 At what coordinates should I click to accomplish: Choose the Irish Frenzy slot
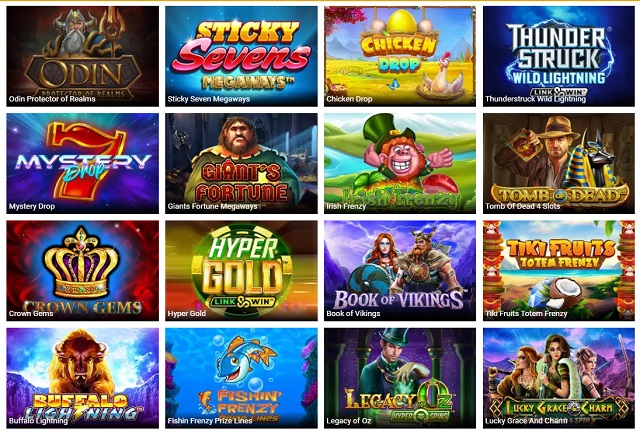[x=400, y=163]
